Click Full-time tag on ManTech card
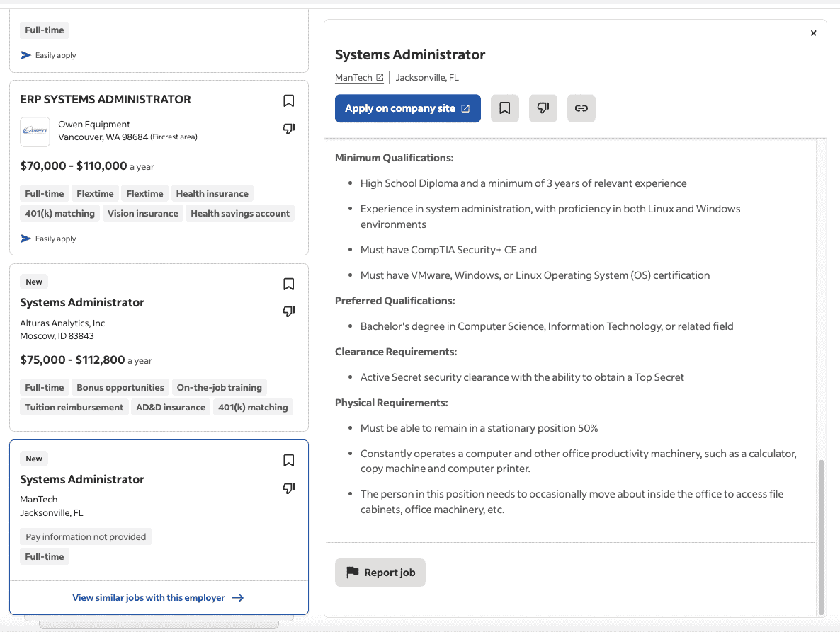The width and height of the screenshot is (840, 632). [x=45, y=556]
